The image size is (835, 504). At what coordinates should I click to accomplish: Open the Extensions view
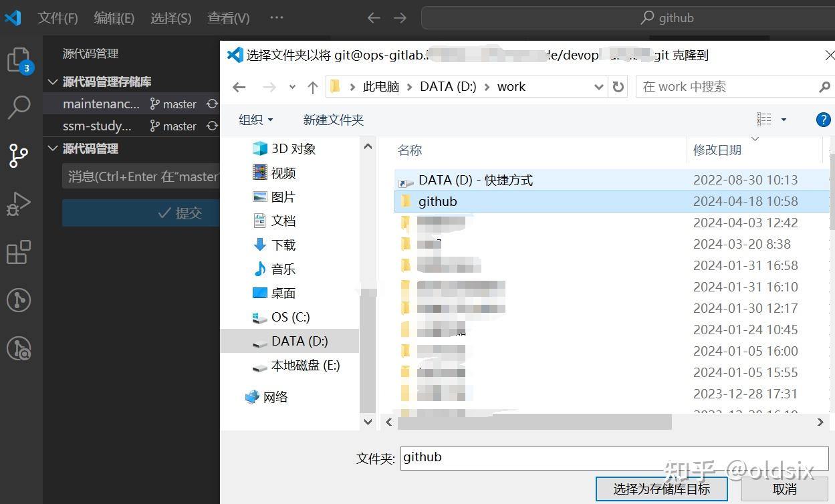pos(19,252)
